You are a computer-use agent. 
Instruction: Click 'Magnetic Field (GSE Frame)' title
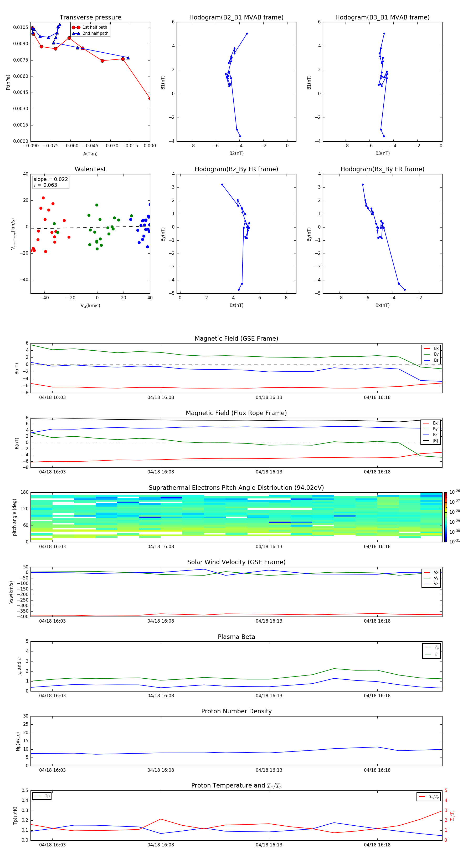[236, 338]
